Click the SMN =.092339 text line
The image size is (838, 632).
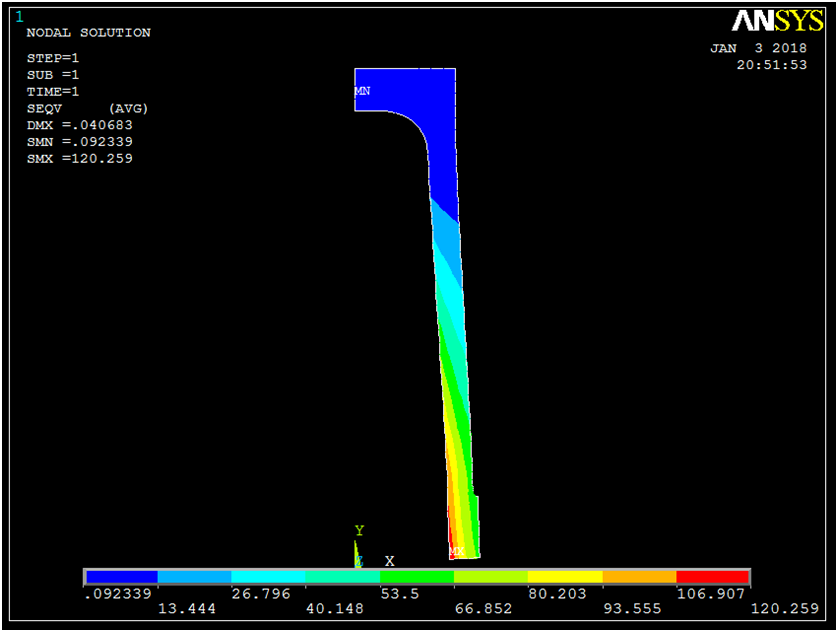pyautogui.click(x=79, y=142)
